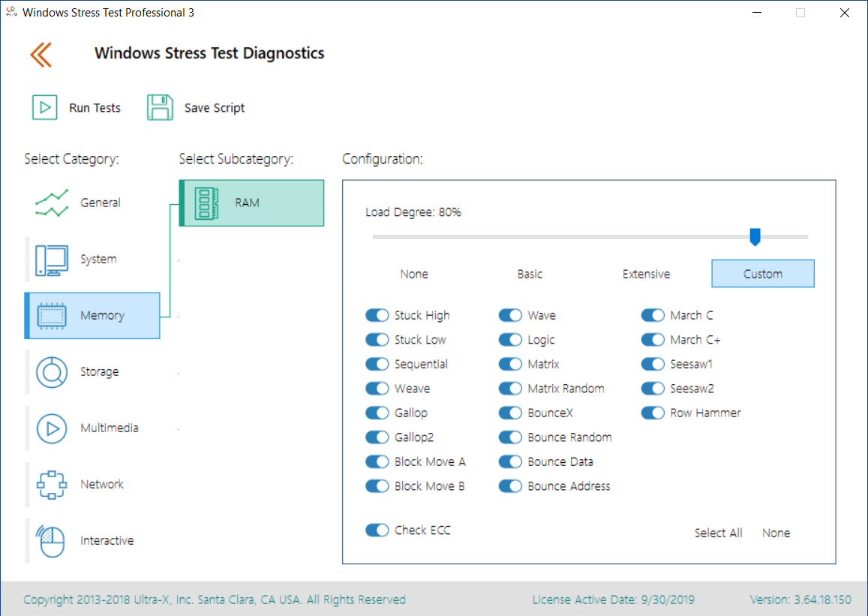
Task: Disable Block Move A test
Action: 377,461
